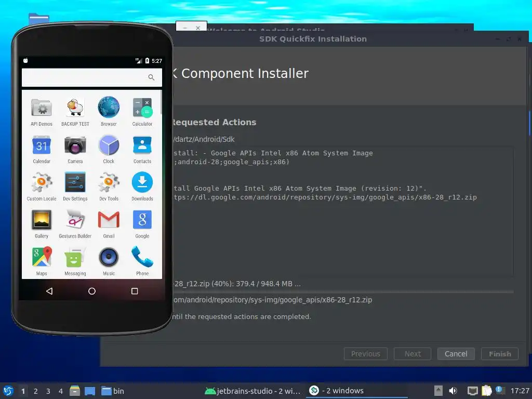Launch the Dev Tools app
The height and width of the screenshot is (399, 532).
(x=109, y=187)
